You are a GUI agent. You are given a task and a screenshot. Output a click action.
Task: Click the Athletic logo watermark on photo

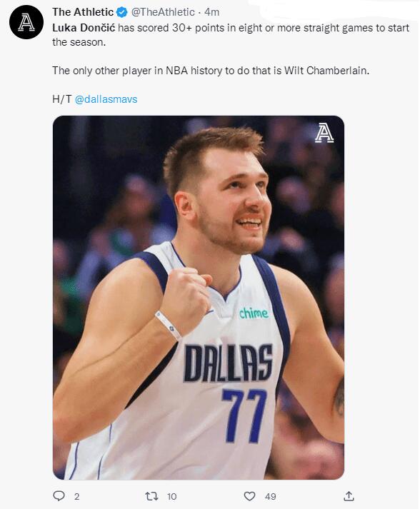[324, 133]
